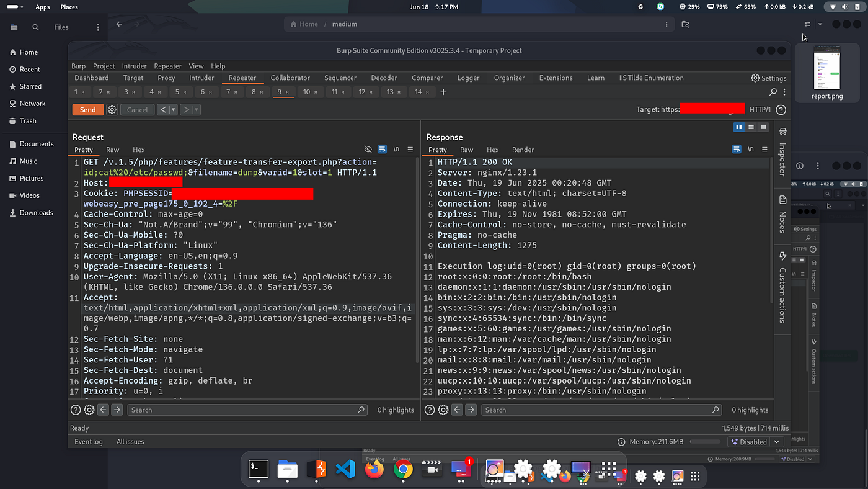Open file manager view options dropdown arrow
The width and height of the screenshot is (868, 489).
820,24
